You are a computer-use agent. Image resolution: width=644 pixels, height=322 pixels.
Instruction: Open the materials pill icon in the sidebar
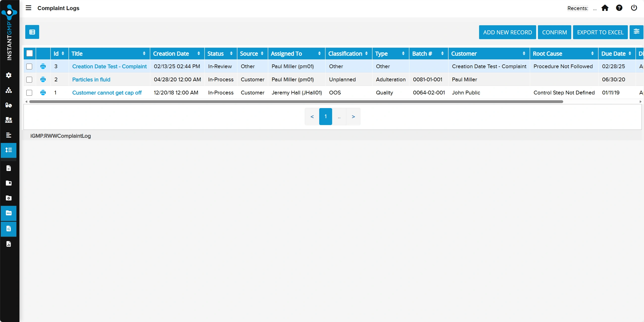point(9,105)
